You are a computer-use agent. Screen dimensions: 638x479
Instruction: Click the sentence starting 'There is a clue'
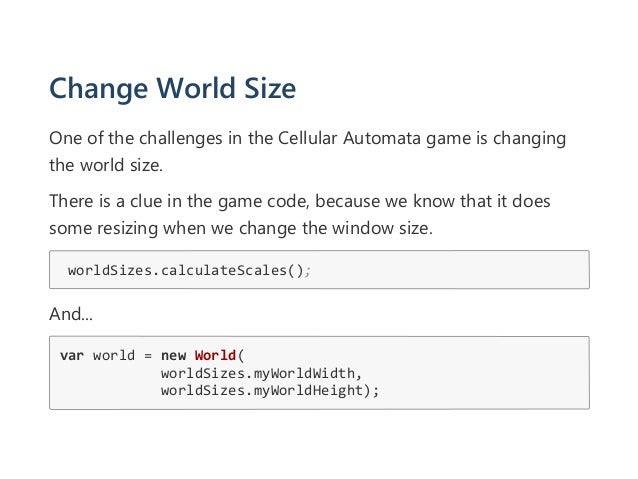(299, 214)
